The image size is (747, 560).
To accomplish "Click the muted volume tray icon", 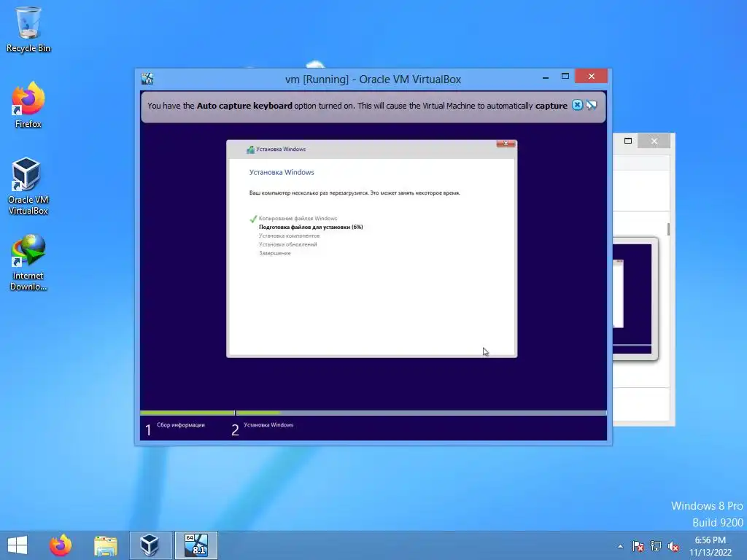I will point(673,546).
